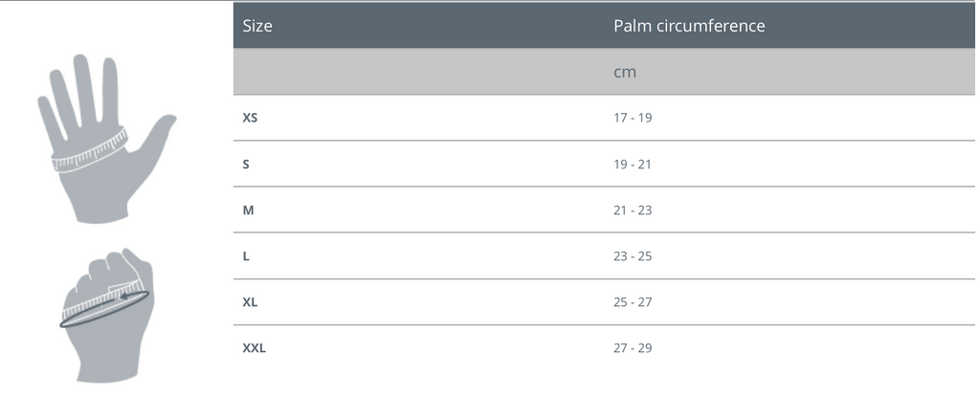Select the XS size row label
The height and width of the screenshot is (399, 980).
(x=250, y=118)
